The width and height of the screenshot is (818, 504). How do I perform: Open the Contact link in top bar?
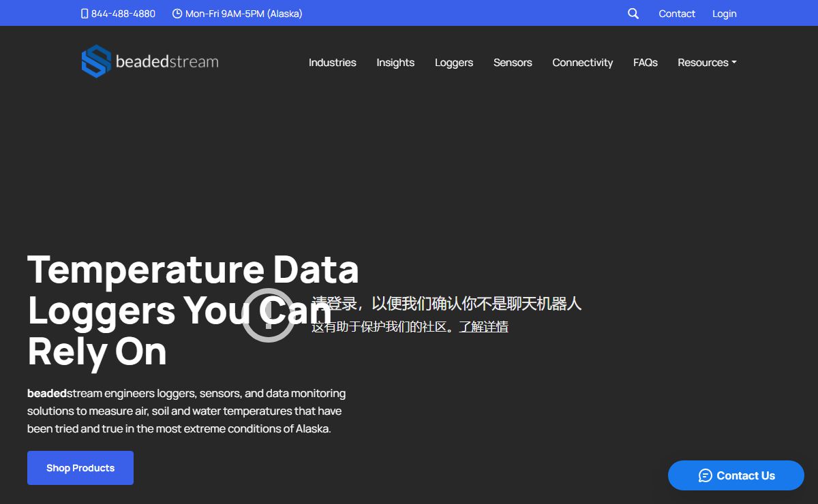tap(677, 14)
